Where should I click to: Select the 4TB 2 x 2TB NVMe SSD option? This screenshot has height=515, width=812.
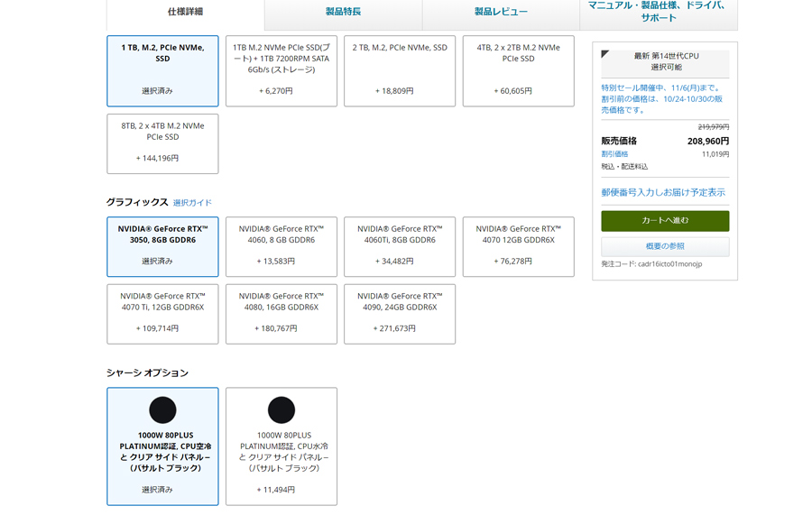tap(519, 71)
